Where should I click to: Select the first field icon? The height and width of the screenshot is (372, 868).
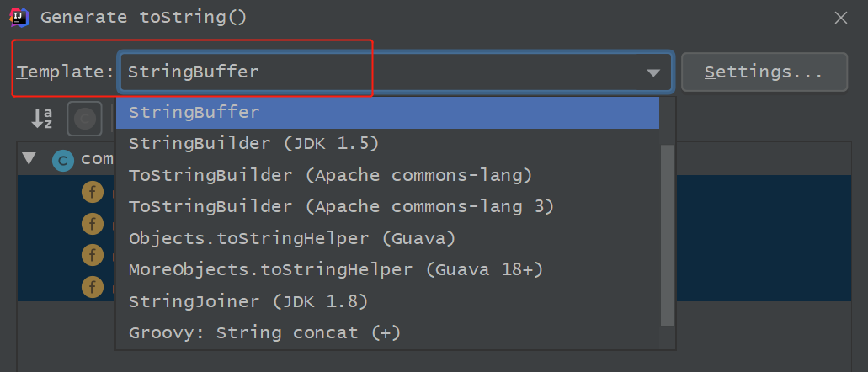click(92, 193)
